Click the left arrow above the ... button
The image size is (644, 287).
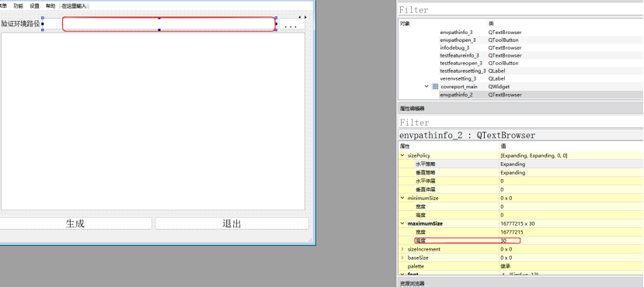(x=300, y=17)
